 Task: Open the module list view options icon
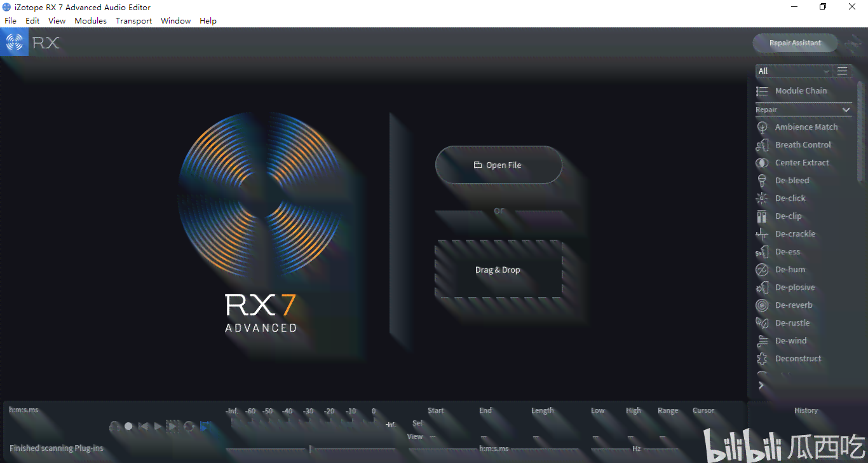[x=843, y=71]
